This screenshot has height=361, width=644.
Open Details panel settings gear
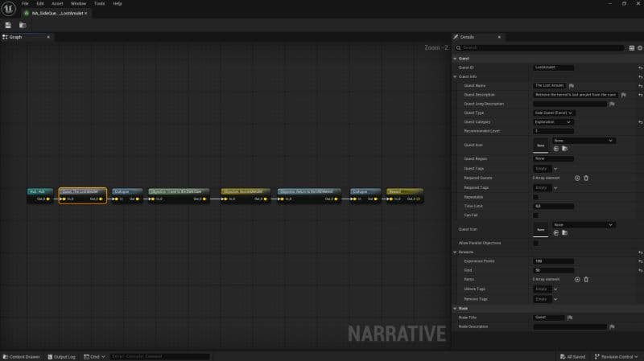click(640, 48)
